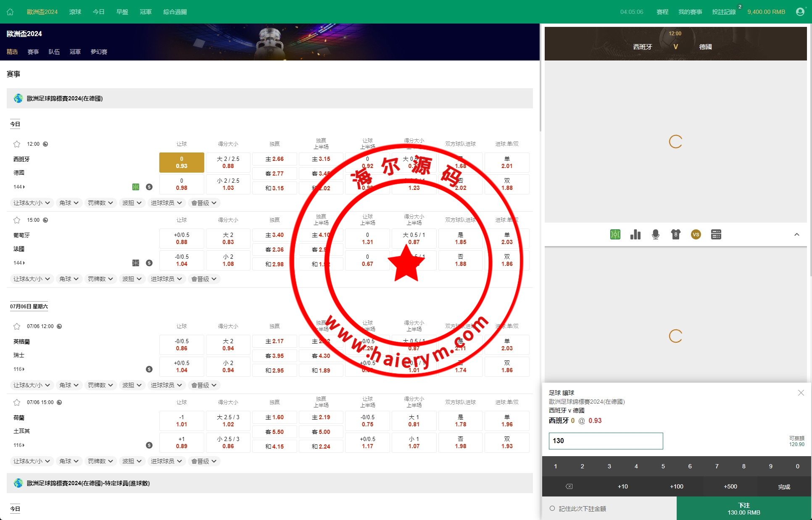Image resolution: width=812 pixels, height=520 pixels.
Task: Toggle favorite star for 葡萄牙 match
Action: [x=17, y=220]
